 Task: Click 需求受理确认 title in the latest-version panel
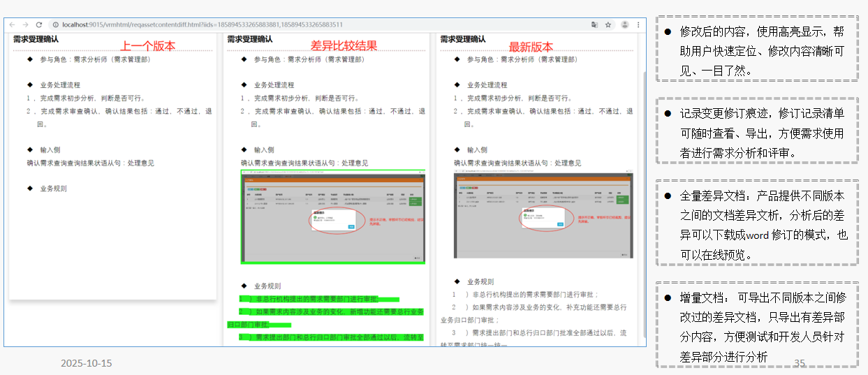click(462, 39)
